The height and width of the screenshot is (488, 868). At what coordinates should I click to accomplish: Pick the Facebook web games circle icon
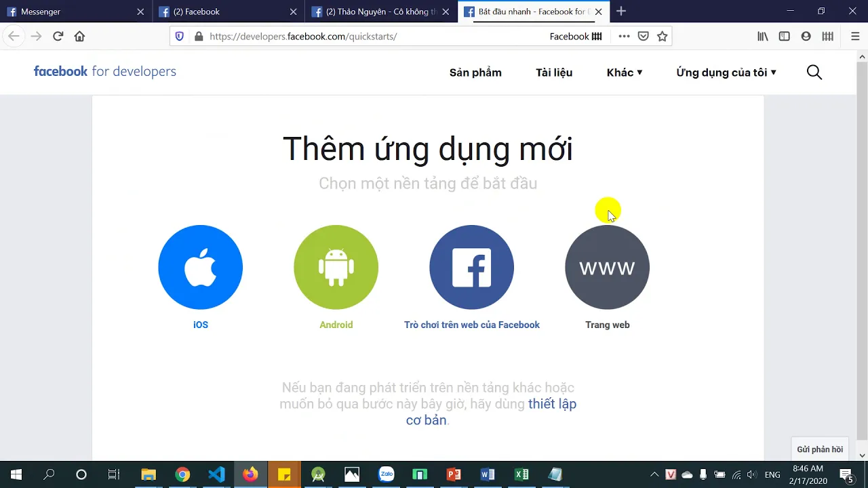click(471, 267)
